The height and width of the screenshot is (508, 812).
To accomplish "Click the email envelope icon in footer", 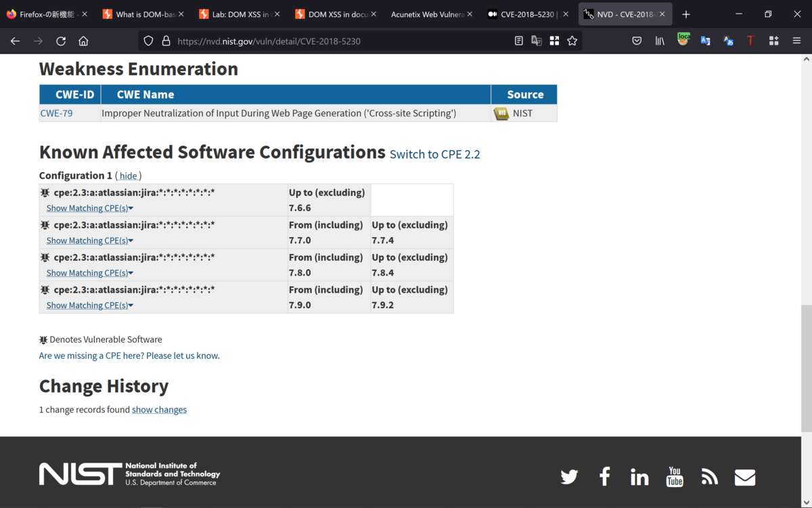I will [x=745, y=477].
